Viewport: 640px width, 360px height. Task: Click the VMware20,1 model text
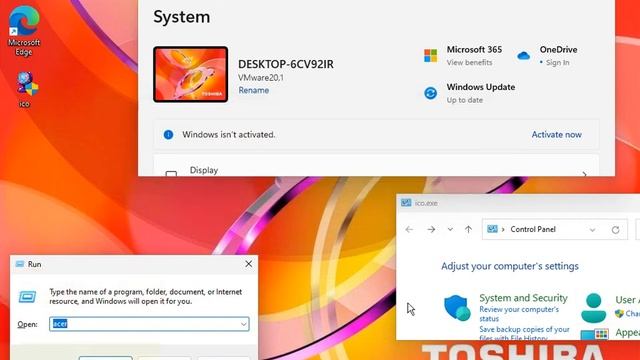[261, 78]
